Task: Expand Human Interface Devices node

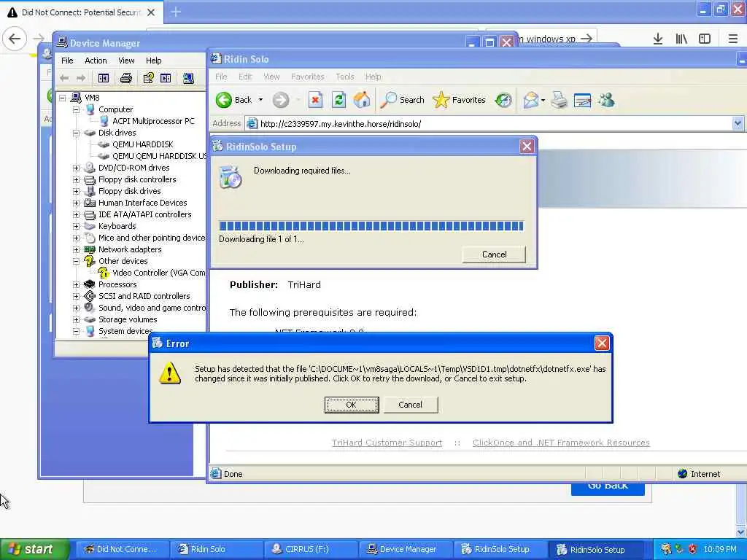Action: [x=76, y=203]
